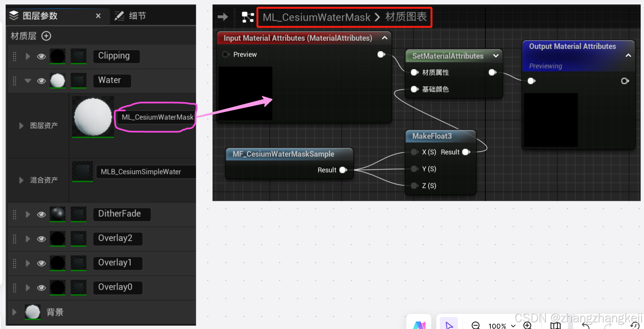Click the forward arrow in graph header
The width and height of the screenshot is (644, 329).
pyautogui.click(x=223, y=17)
